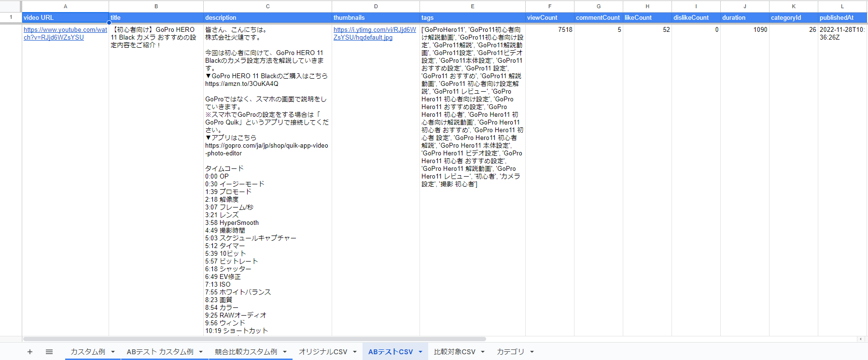Select the tags cell starting with 'GoProHero11'
The width and height of the screenshot is (868, 360).
click(x=473, y=180)
